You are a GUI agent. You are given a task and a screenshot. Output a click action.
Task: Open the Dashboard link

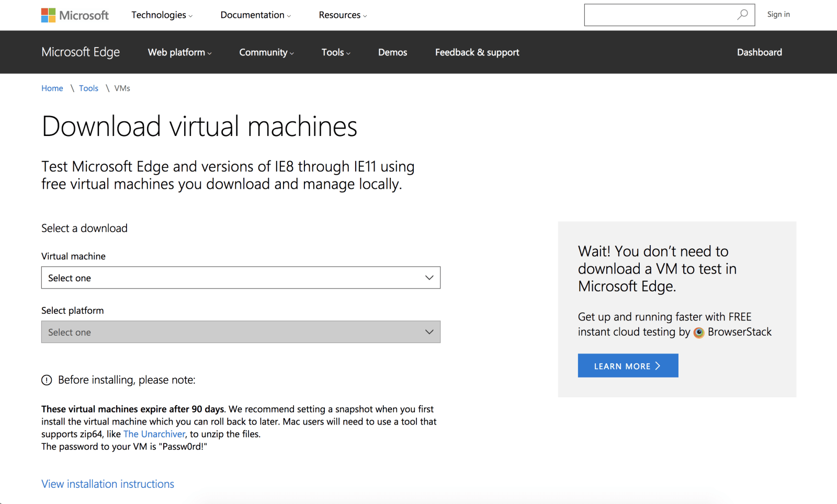(759, 52)
